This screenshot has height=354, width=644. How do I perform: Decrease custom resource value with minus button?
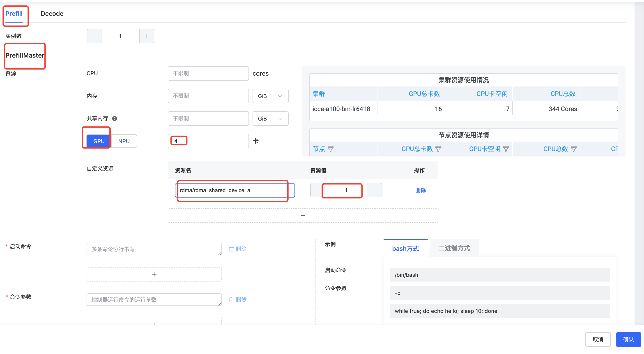pos(317,190)
